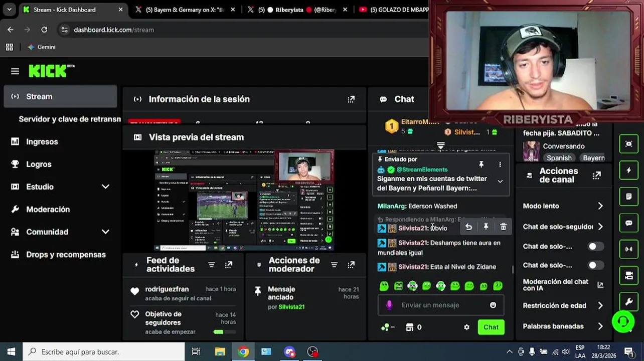Expand the Estudio sidebar section
Viewport: 644px width, 361px height.
click(x=105, y=187)
